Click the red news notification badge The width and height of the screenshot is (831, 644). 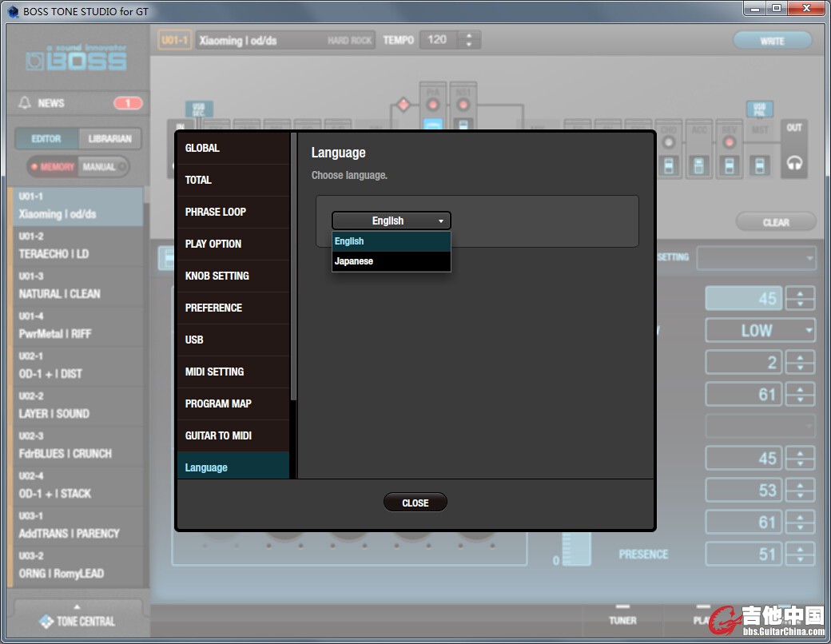[128, 103]
